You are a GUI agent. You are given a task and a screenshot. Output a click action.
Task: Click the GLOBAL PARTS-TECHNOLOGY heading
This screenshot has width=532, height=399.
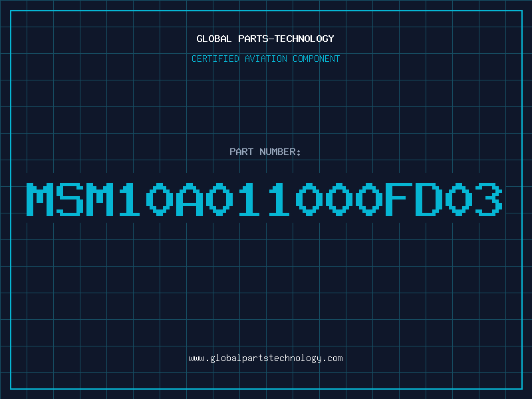(x=265, y=39)
